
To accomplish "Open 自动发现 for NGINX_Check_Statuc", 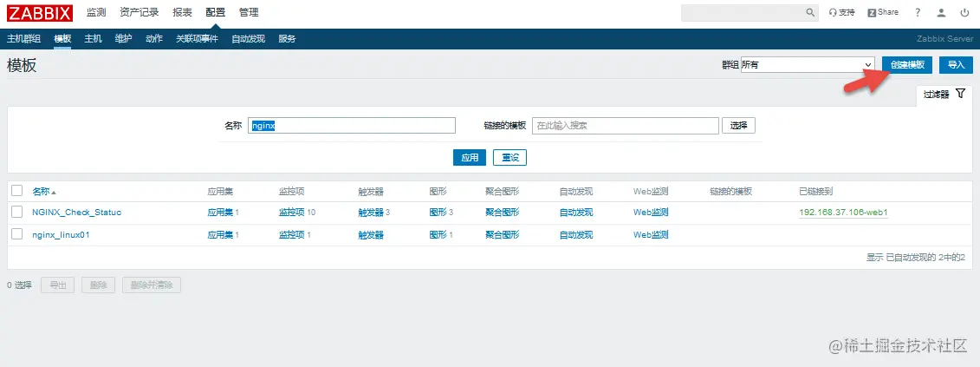I will [x=576, y=213].
